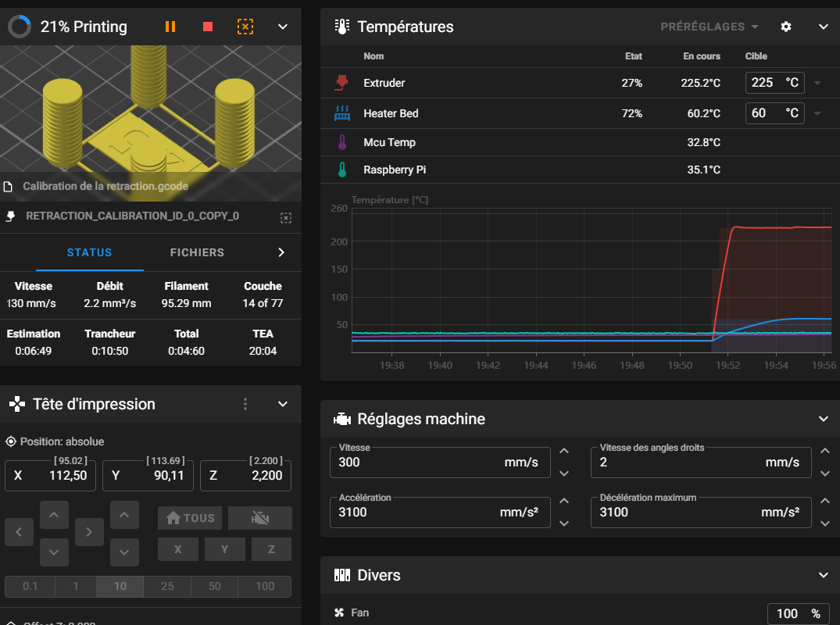Click the Extruder heater icon
840x625 pixels.
(341, 83)
